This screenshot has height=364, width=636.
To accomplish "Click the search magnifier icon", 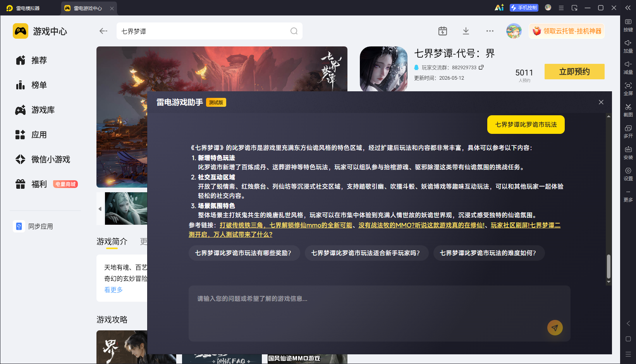I will [x=294, y=31].
